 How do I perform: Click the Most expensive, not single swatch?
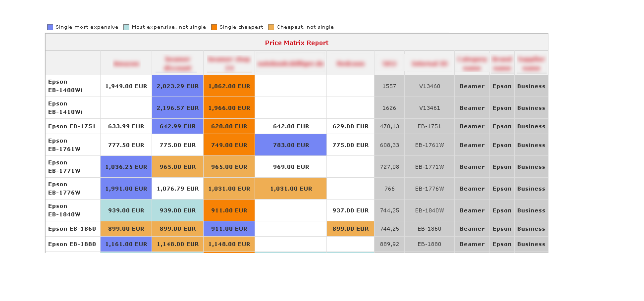[x=126, y=27]
